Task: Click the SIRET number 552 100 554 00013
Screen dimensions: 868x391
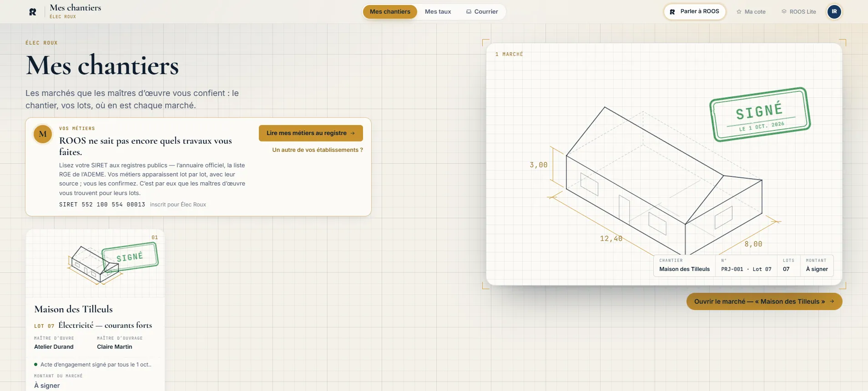Action: coord(102,205)
